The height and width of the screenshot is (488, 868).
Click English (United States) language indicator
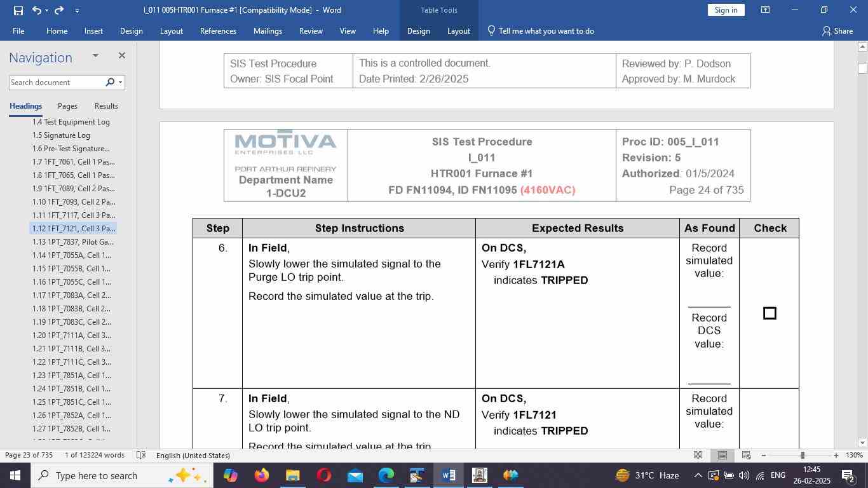(x=193, y=455)
